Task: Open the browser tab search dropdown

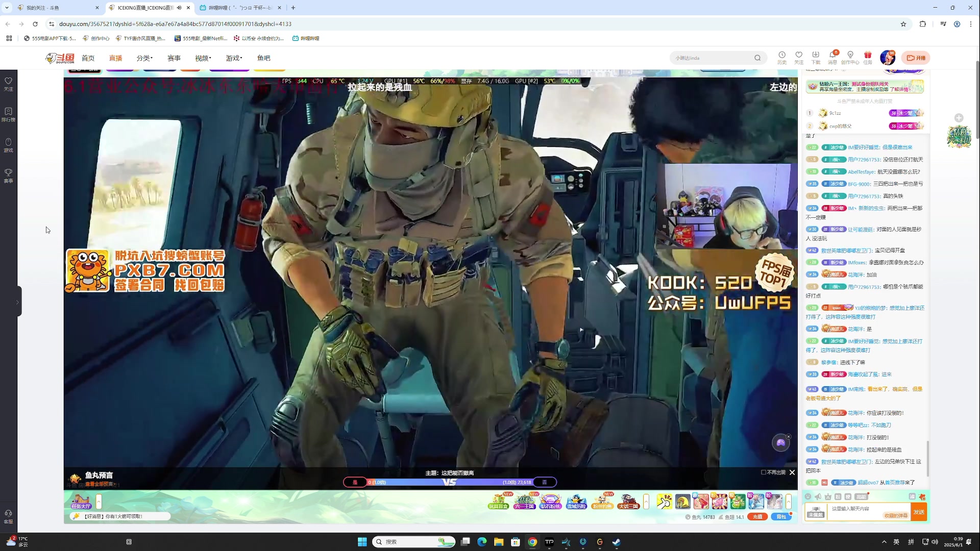Action: tap(7, 8)
